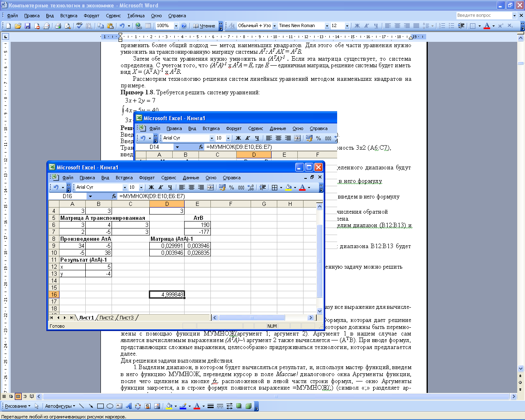Click the red Font Color A in Word toolbar

(x=487, y=26)
